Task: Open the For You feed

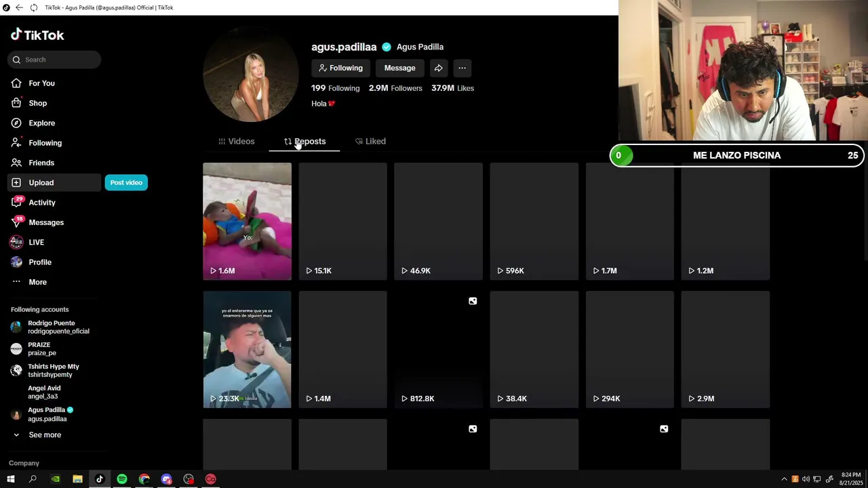Action: [41, 83]
